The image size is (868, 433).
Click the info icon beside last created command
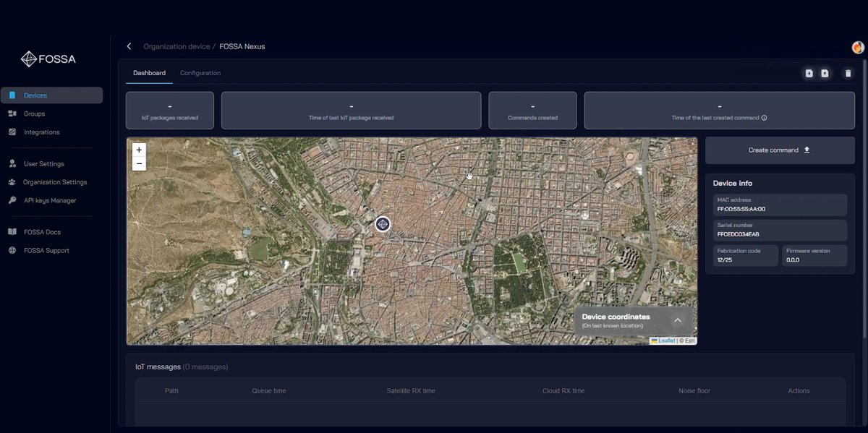pyautogui.click(x=764, y=118)
